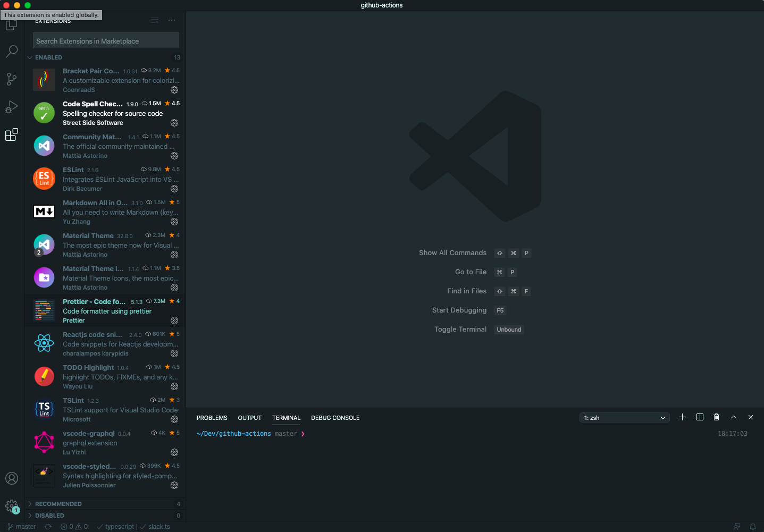Expand the DISABLED extensions section

[x=105, y=516]
